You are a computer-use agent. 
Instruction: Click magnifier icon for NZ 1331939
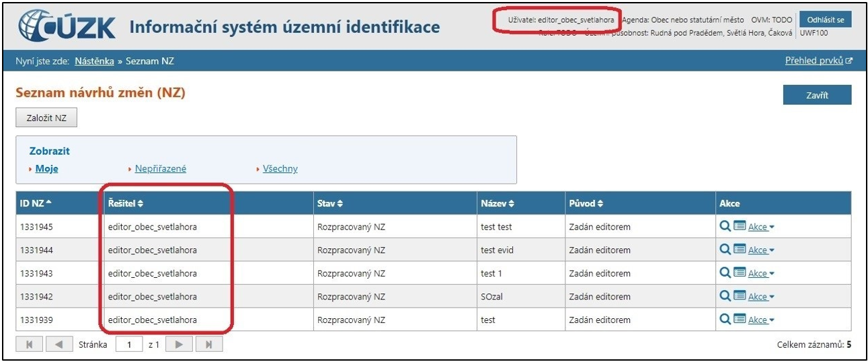pyautogui.click(x=725, y=320)
